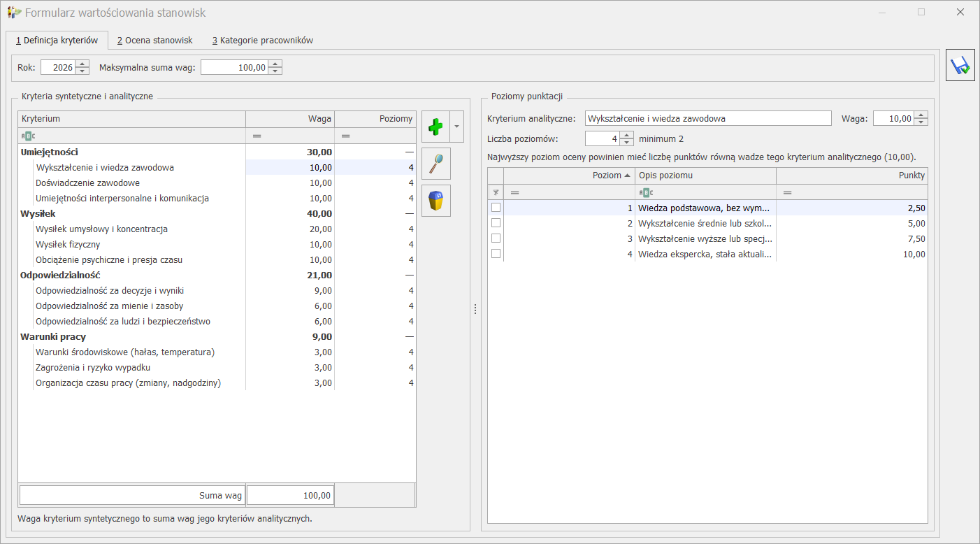Click the Maksymalna suma wag input field

pos(235,68)
